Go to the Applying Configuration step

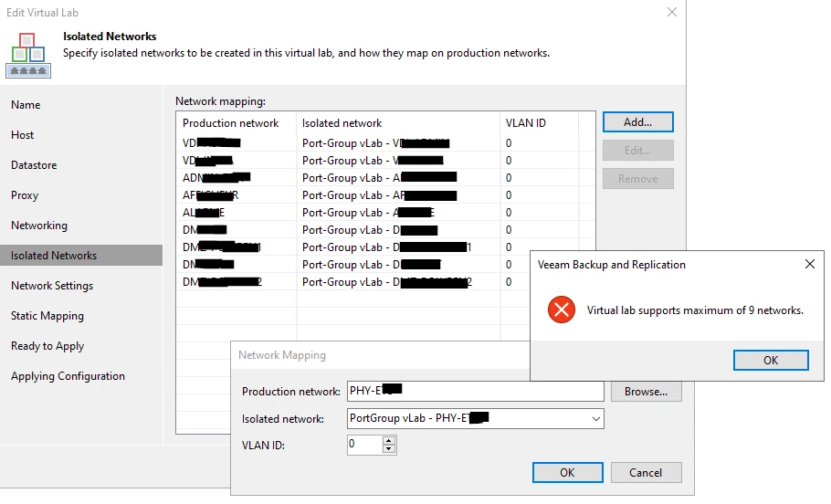tap(68, 376)
